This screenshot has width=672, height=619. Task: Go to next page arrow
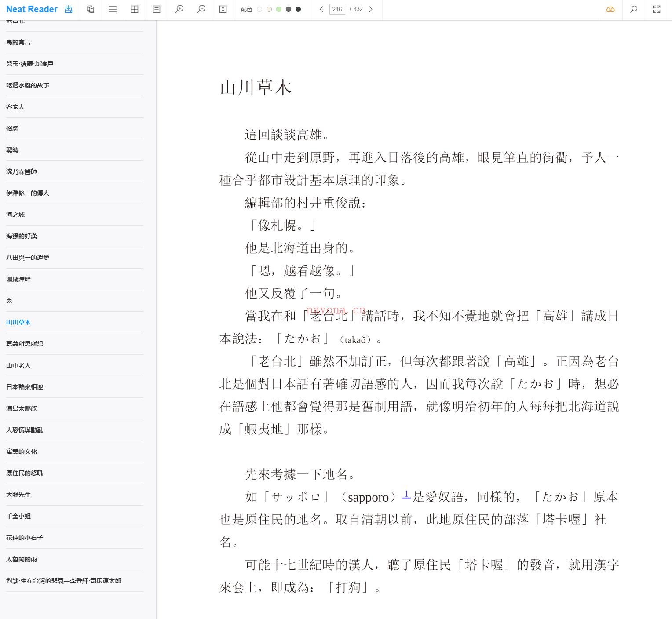click(x=371, y=9)
